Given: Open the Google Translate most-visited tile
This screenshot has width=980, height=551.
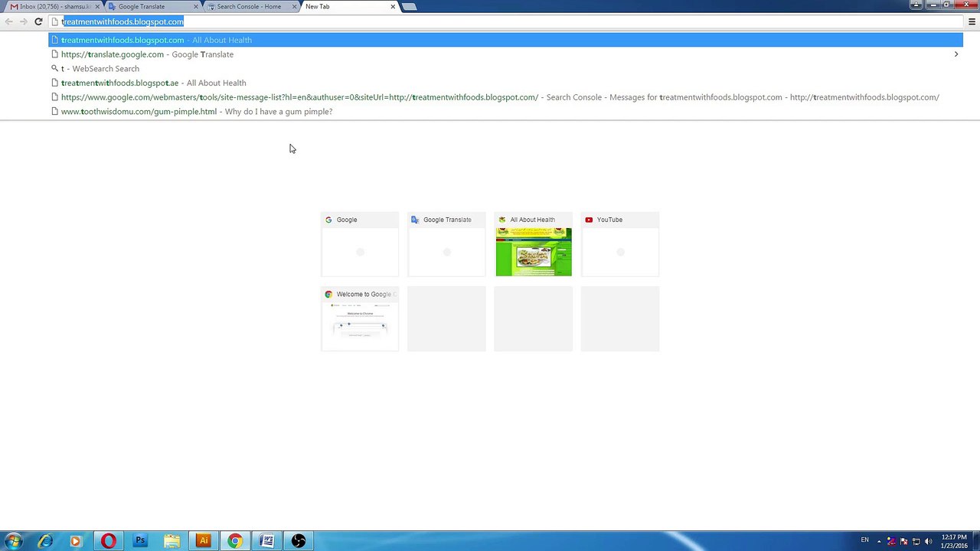Looking at the screenshot, I should (446, 244).
